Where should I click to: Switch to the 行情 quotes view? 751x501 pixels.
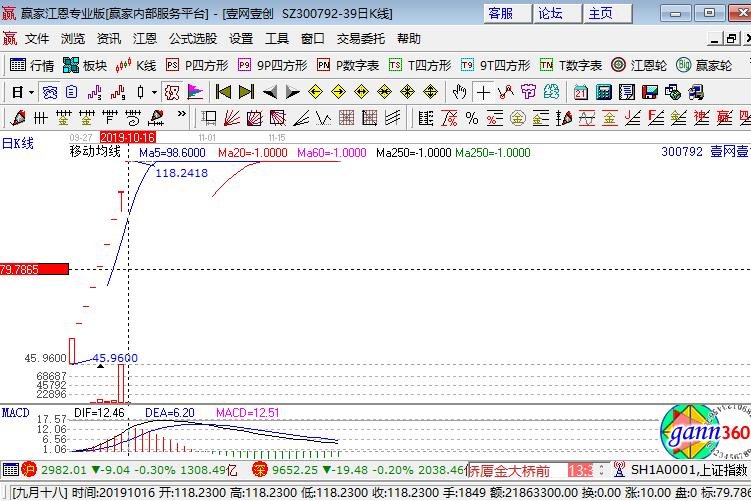[32, 65]
